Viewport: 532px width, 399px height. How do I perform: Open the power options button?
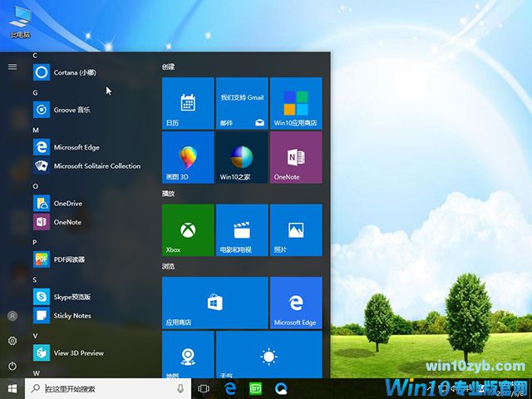(12, 366)
